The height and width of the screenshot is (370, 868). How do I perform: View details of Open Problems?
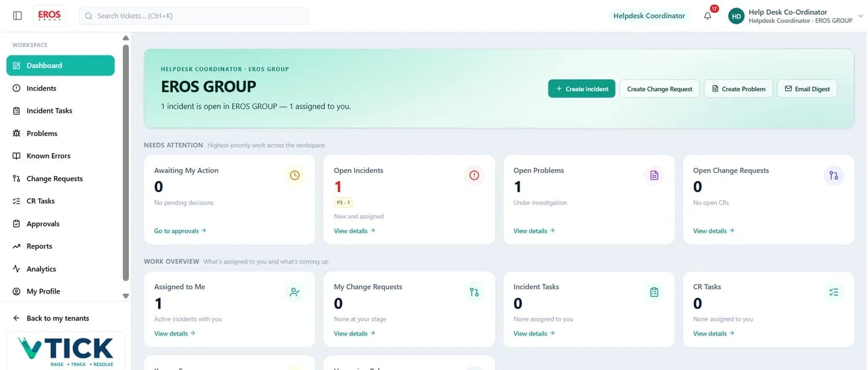click(534, 231)
